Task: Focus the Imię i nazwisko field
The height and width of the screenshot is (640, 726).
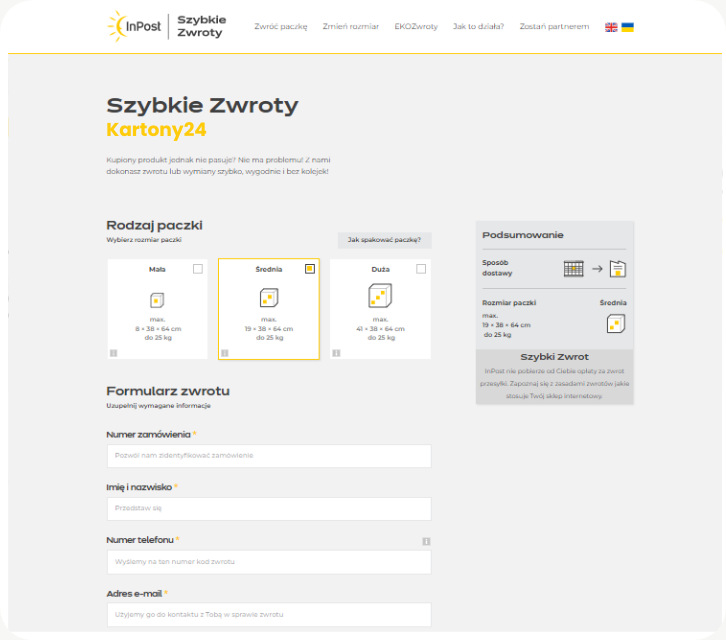Action: pyautogui.click(x=269, y=508)
